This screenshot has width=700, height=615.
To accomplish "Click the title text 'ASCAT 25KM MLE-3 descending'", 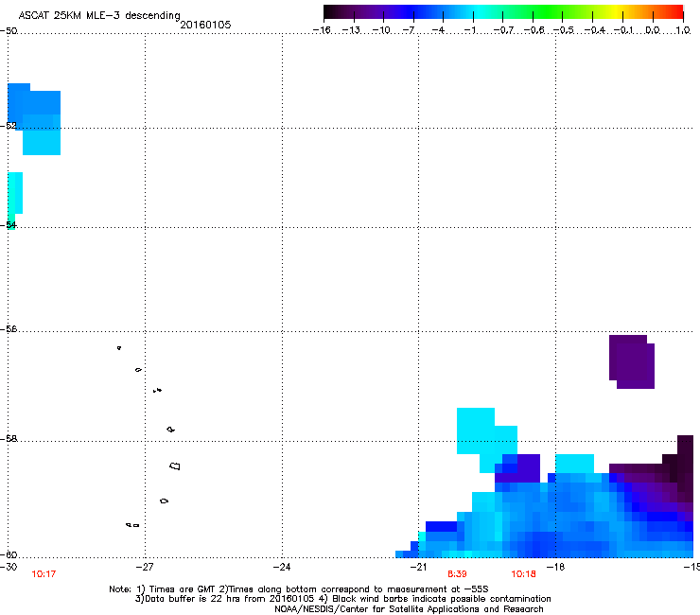I will (x=99, y=15).
